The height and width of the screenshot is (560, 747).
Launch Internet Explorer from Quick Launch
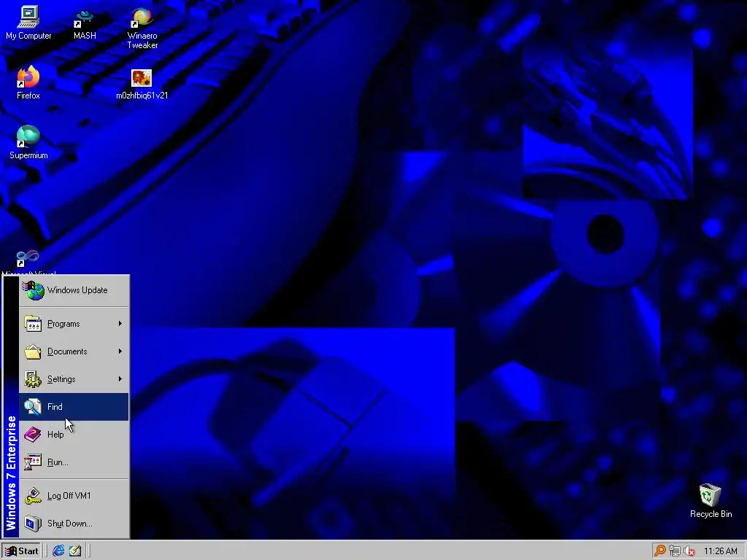[58, 551]
